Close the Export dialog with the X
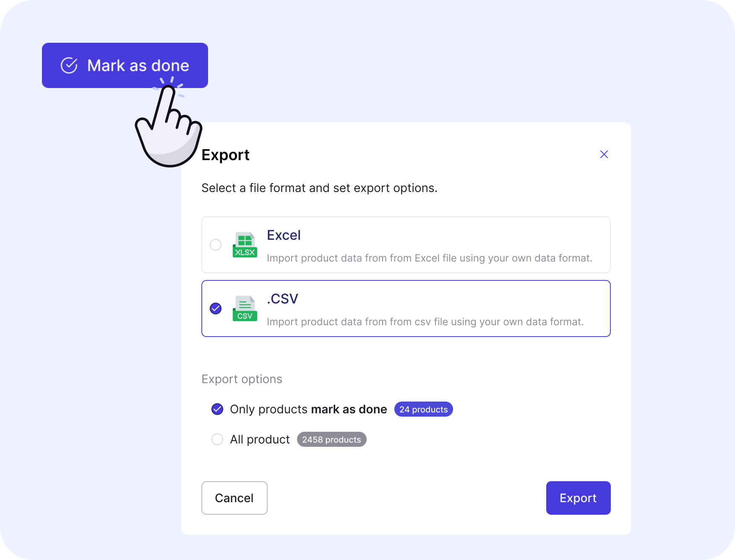Viewport: 735px width, 560px height. (604, 154)
